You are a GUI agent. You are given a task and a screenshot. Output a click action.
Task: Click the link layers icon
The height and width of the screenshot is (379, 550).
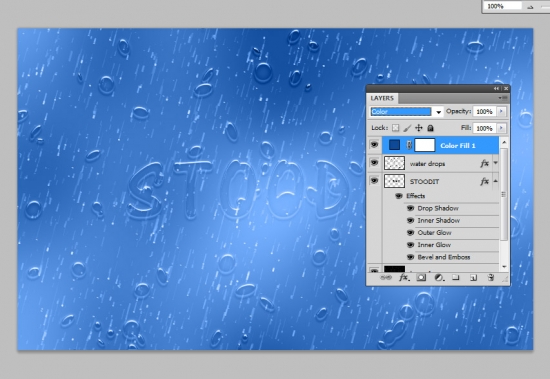386,278
